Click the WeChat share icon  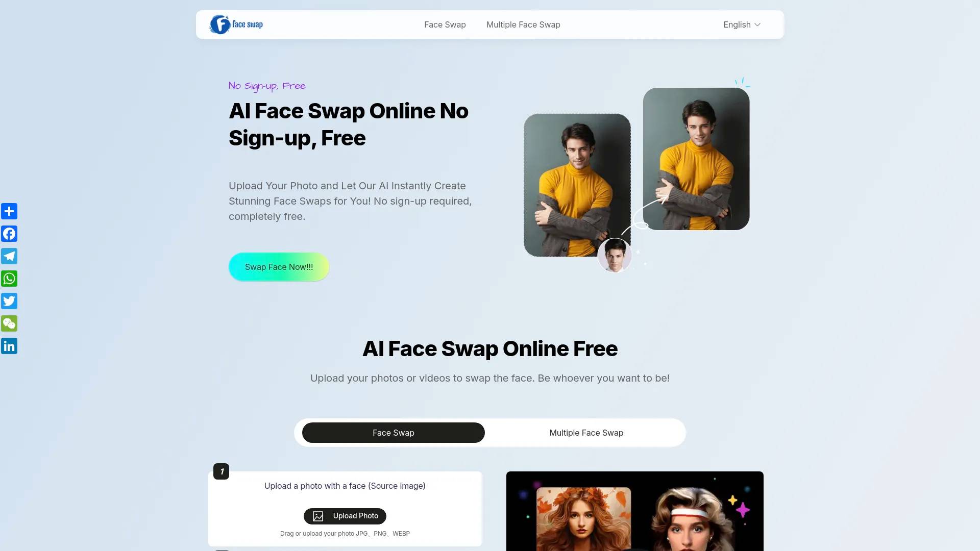pos(9,323)
